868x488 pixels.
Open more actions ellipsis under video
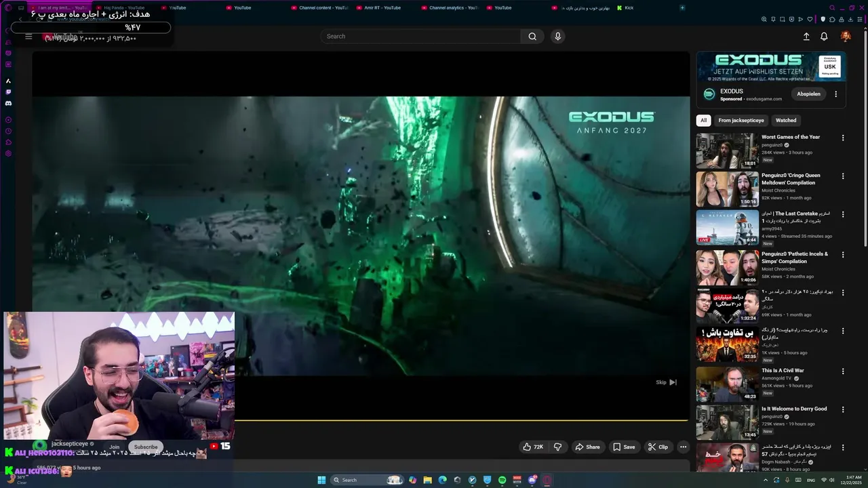point(683,447)
